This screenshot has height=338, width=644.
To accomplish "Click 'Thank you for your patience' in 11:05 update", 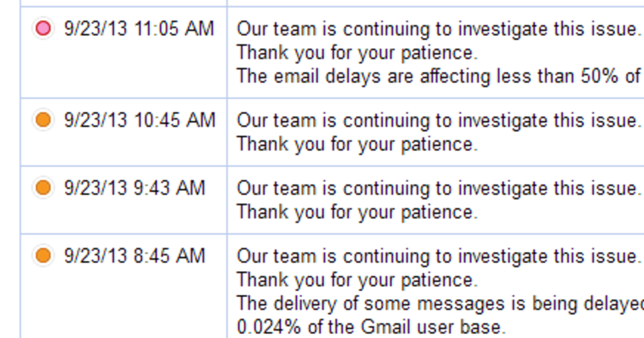I will [357, 53].
